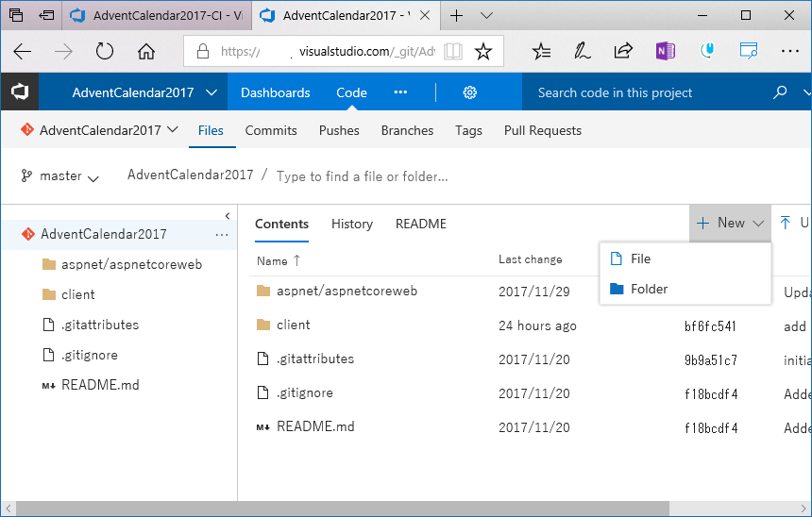Expand the AdventCalendar2017 project dropdown
Screen dimensions: 812x517
click(x=211, y=92)
